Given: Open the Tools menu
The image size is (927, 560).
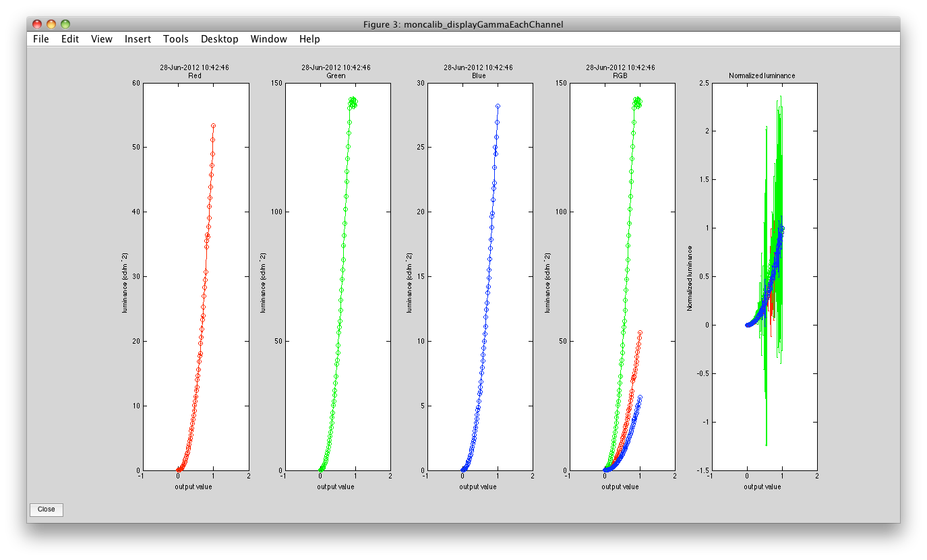Looking at the screenshot, I should point(176,39).
